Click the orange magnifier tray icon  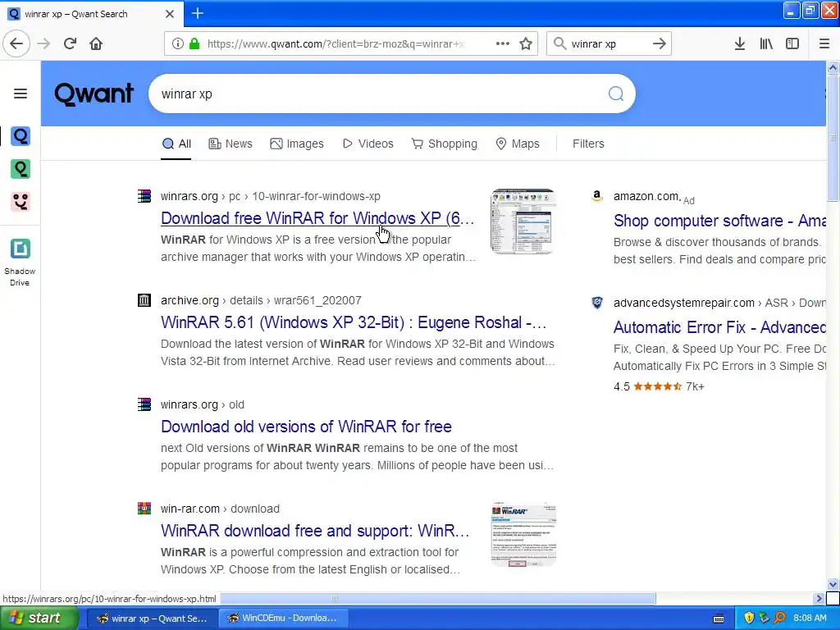coord(779,619)
